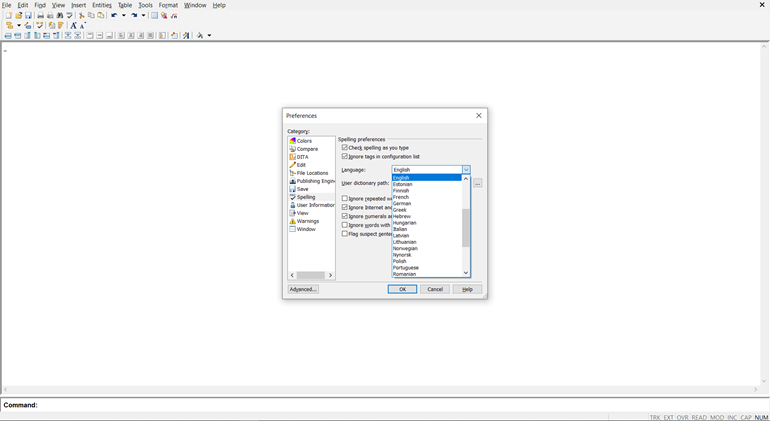This screenshot has width=770, height=421.
Task: Toggle Ignore numerals checkbox
Action: pos(345,216)
